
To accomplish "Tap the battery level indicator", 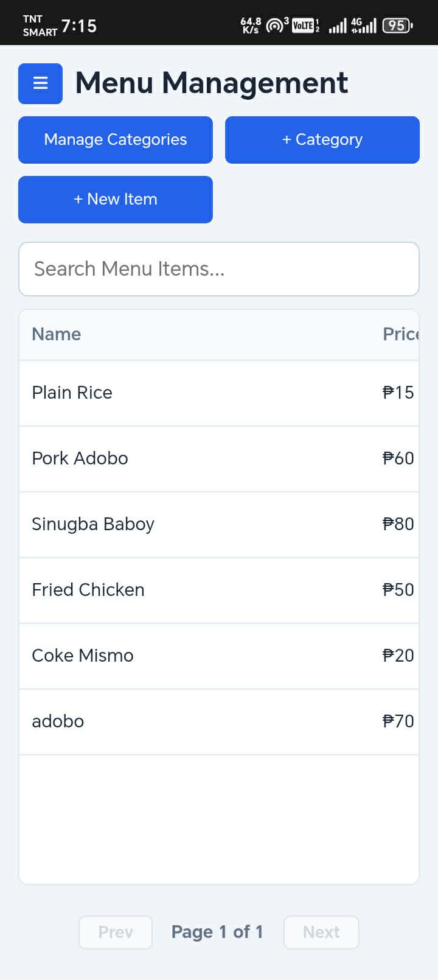I will 397,26.
